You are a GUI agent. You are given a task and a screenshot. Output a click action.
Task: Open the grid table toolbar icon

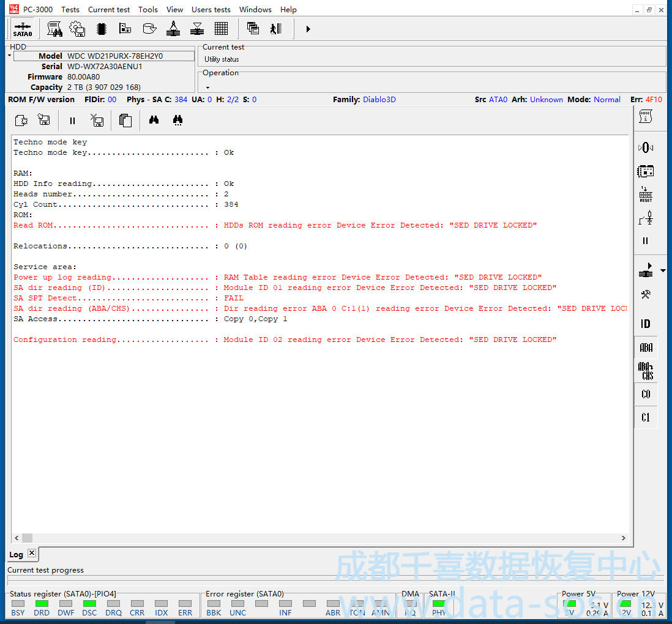(x=222, y=29)
